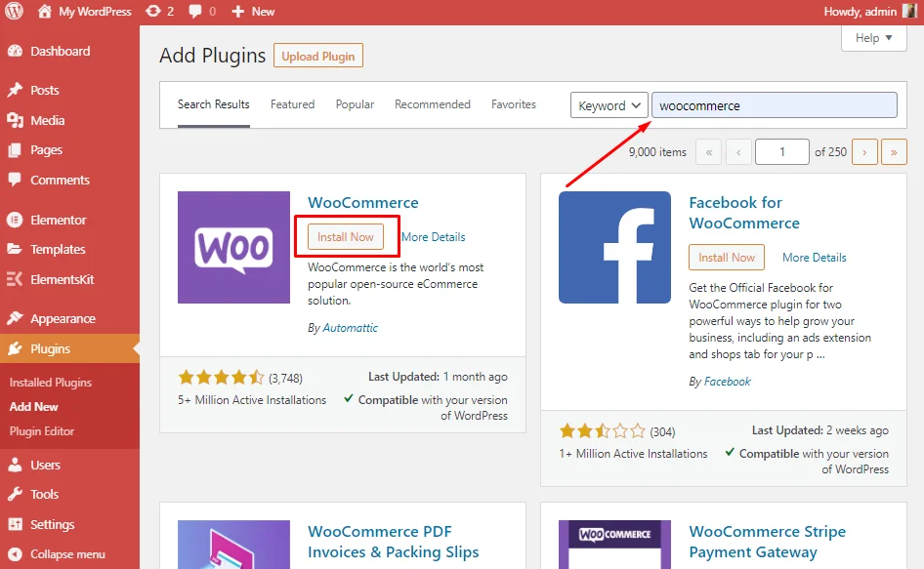Open Facebook for WooCommerce title link
The height and width of the screenshot is (569, 924).
click(x=744, y=213)
